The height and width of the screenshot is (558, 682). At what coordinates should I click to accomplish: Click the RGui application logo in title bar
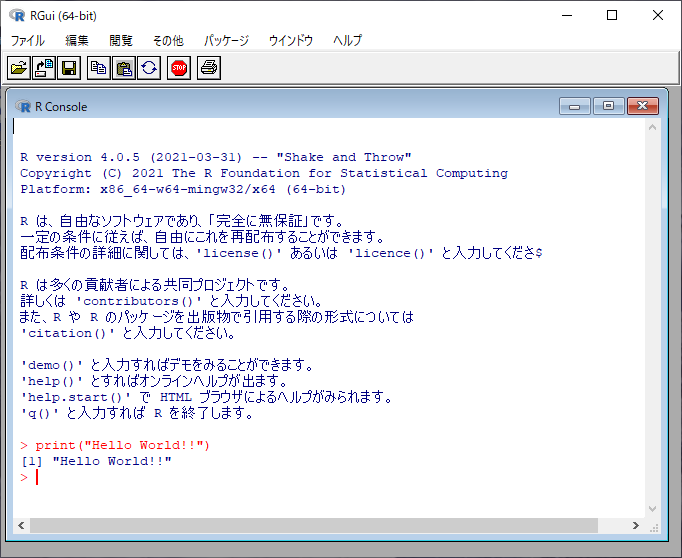click(x=17, y=16)
